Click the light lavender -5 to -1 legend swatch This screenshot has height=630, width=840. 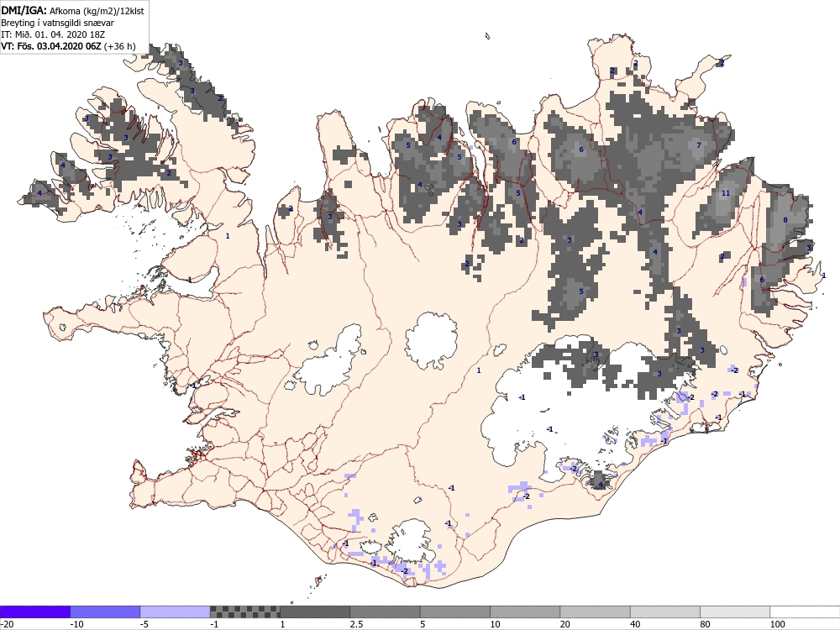click(x=176, y=612)
